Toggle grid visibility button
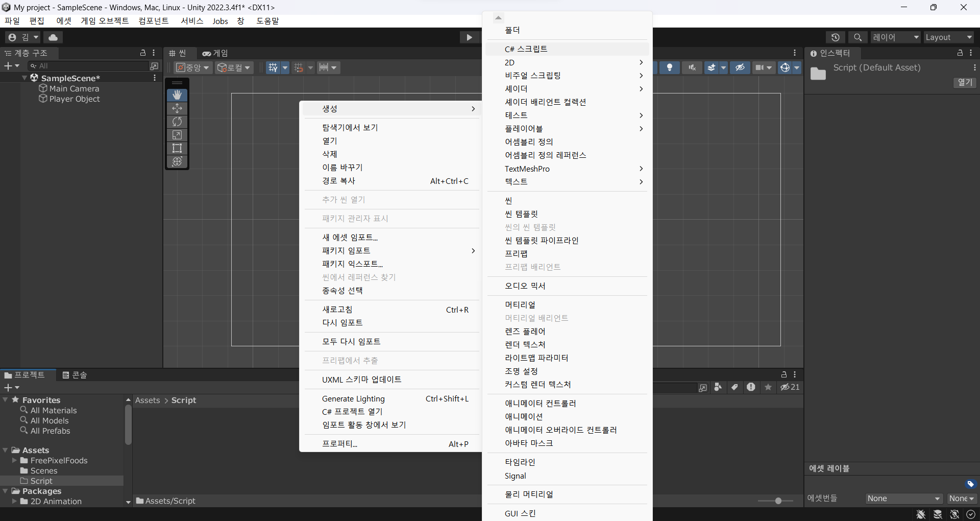The width and height of the screenshot is (980, 521). 273,67
